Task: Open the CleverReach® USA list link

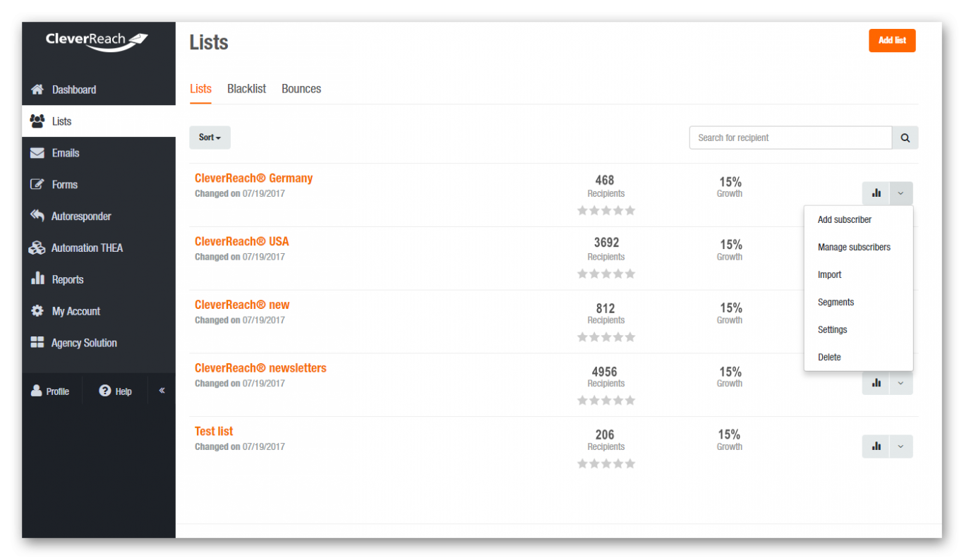Action: [241, 241]
